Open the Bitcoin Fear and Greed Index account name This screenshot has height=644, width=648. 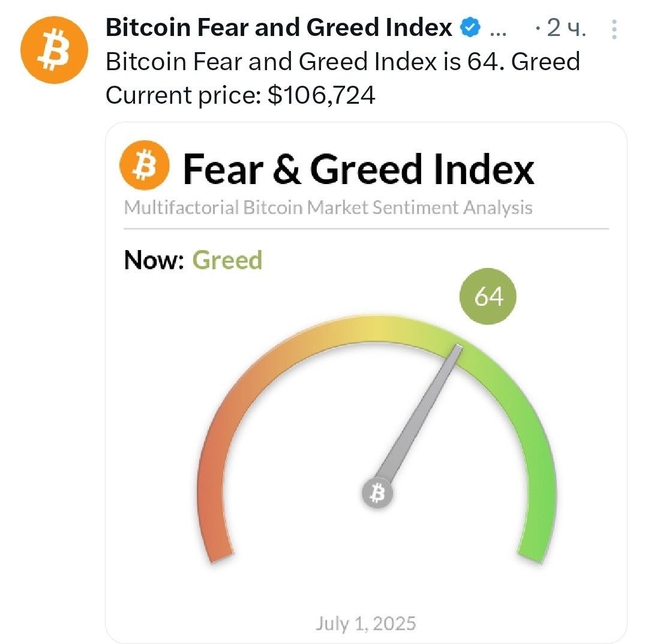click(279, 28)
